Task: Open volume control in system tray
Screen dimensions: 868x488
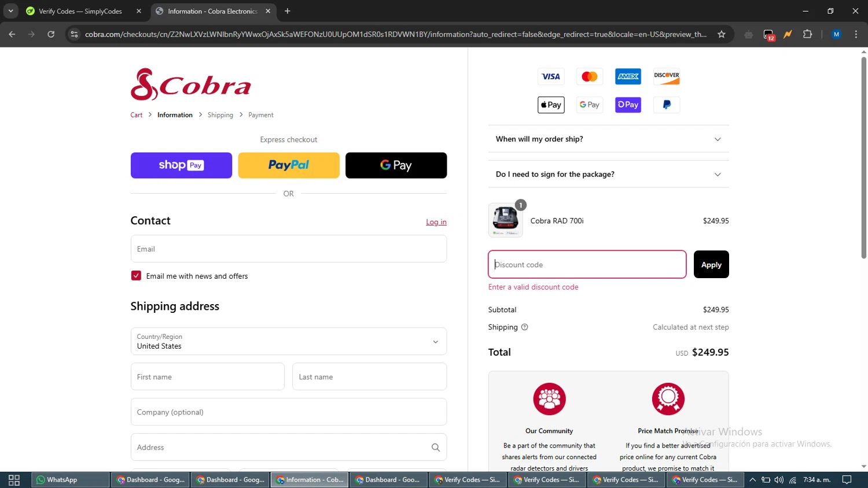Action: 779,480
